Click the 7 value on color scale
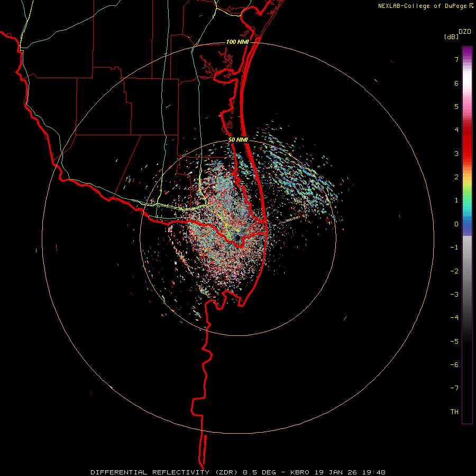Screen dimensions: 476x476 click(x=456, y=59)
